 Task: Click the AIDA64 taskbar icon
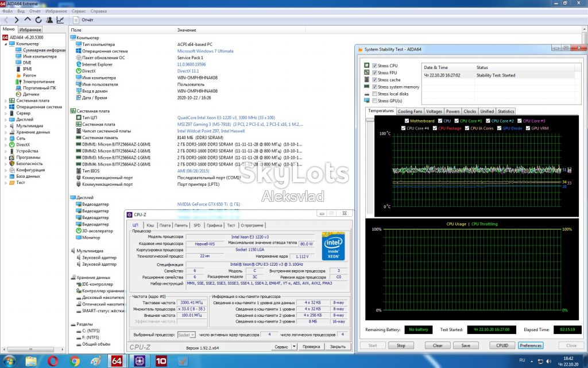117,361
